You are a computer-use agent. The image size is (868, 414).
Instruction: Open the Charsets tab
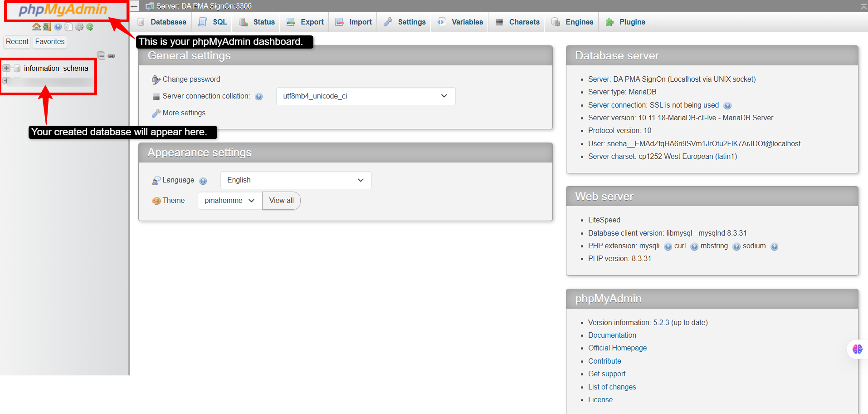[x=517, y=22]
